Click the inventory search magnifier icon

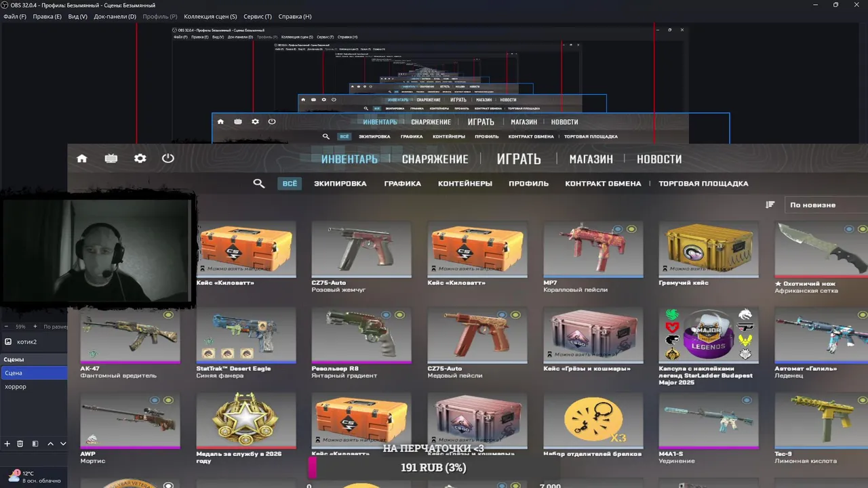(258, 184)
